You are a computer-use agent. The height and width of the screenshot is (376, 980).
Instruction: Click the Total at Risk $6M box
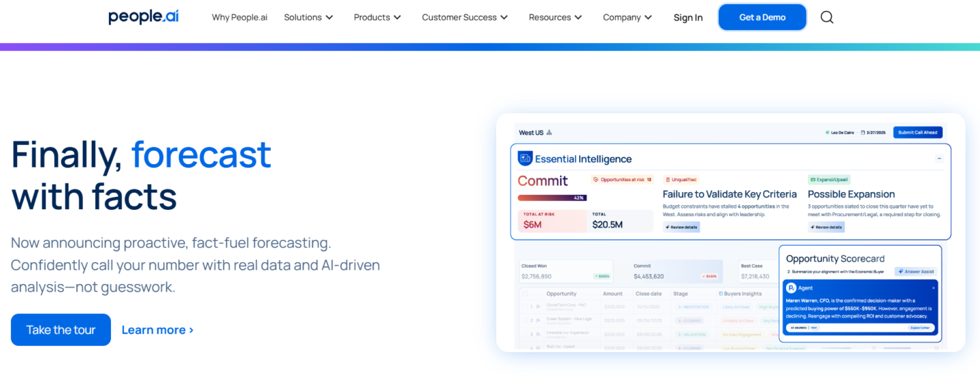pos(552,221)
